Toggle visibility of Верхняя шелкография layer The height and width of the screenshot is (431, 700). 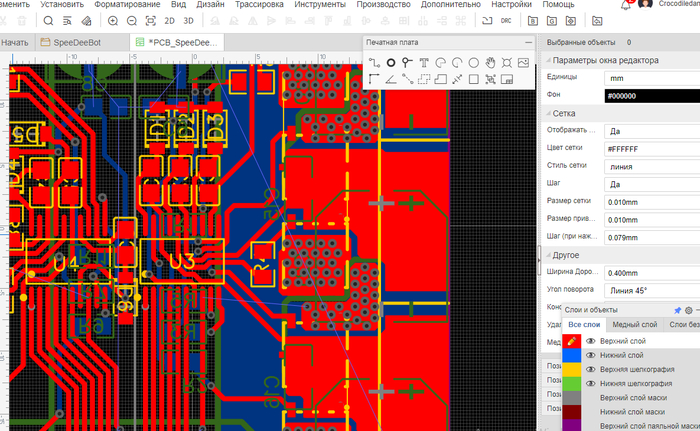coord(590,369)
